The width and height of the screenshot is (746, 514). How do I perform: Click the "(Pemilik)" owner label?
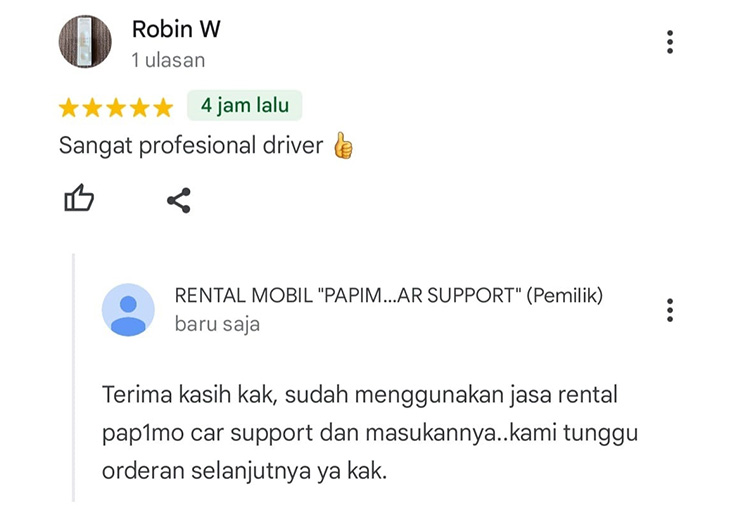coord(565,296)
